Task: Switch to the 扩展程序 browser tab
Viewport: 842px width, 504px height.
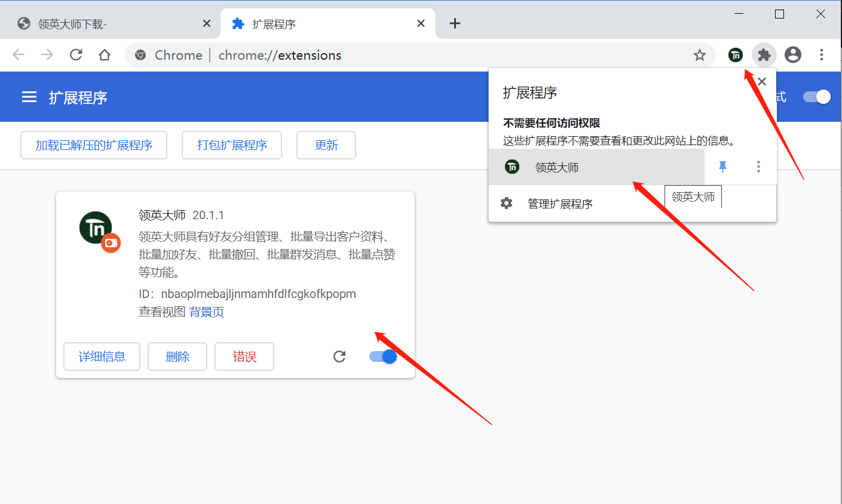Action: coord(327,23)
